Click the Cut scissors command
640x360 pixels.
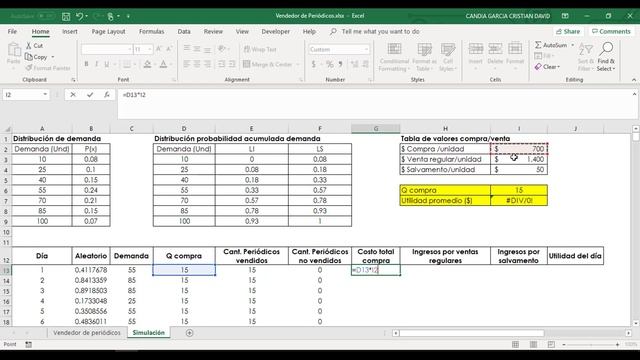[34, 46]
